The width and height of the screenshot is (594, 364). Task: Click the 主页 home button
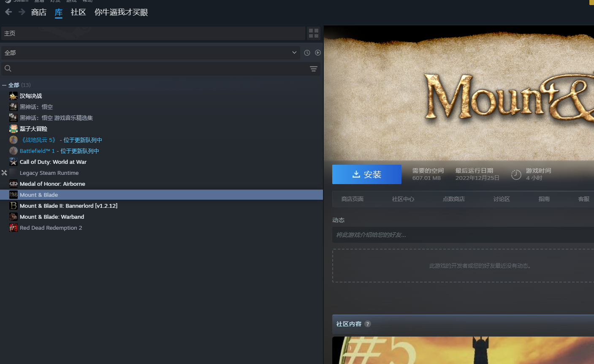pyautogui.click(x=153, y=33)
